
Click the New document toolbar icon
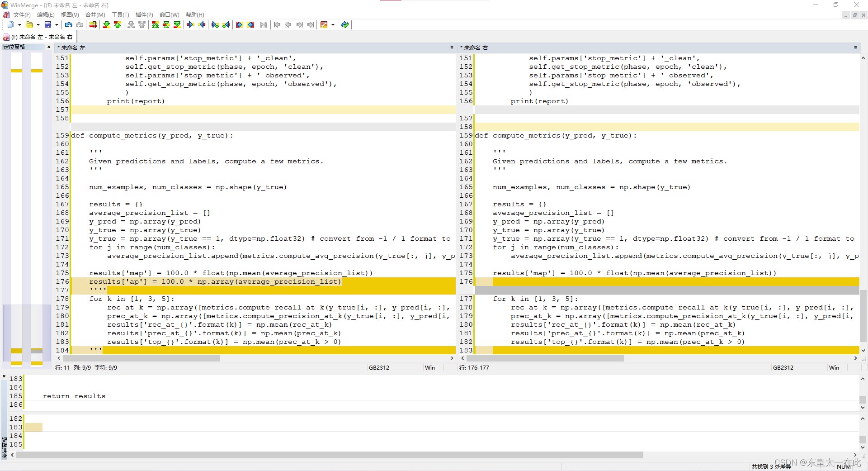pos(10,25)
